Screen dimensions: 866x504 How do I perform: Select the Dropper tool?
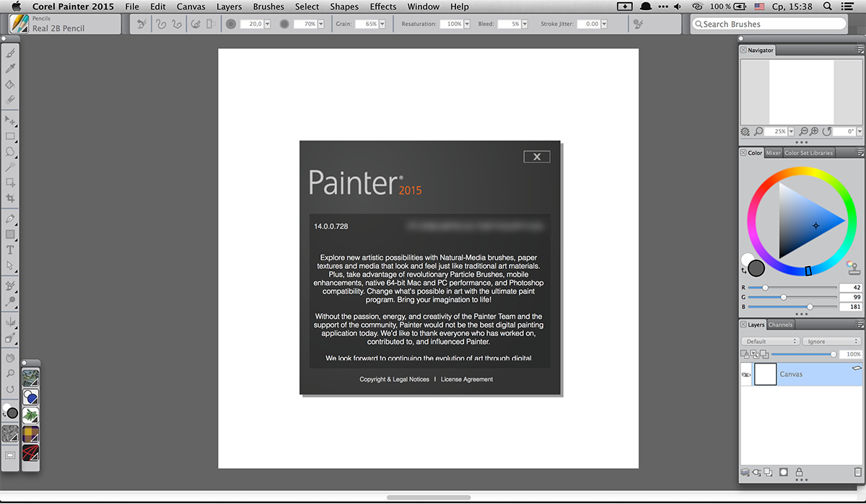coord(10,69)
